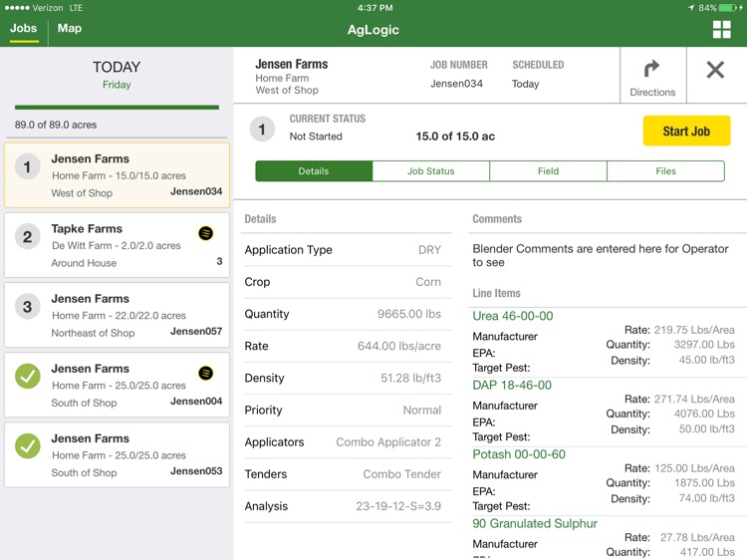Image resolution: width=747 pixels, height=560 pixels.
Task: Tap the AgLogic title in header
Action: click(x=373, y=30)
